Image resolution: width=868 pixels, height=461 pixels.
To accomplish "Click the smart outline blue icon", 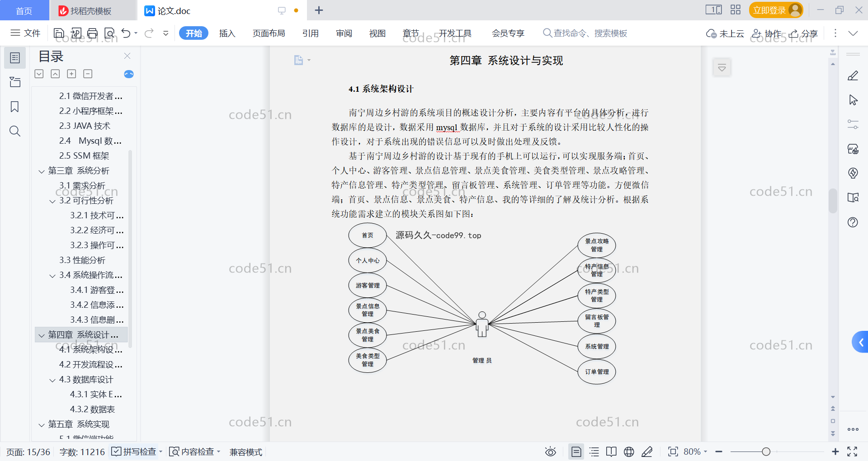I will click(129, 74).
